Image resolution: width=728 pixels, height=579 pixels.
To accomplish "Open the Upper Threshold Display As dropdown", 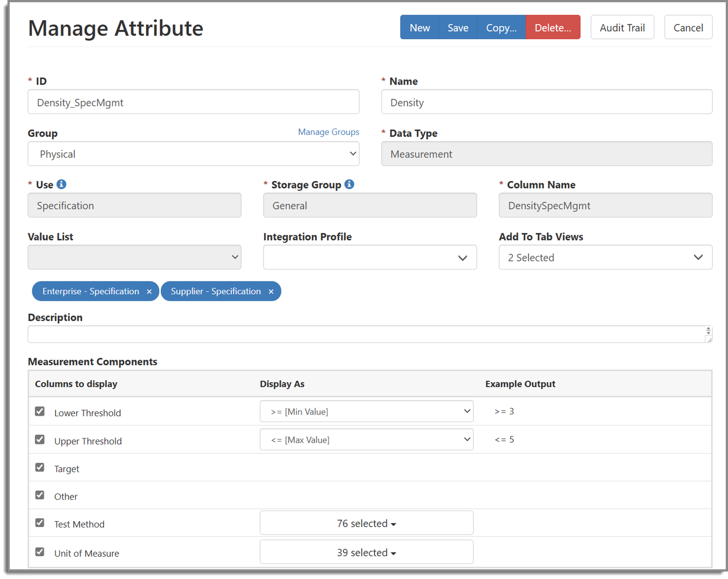I will click(x=367, y=439).
